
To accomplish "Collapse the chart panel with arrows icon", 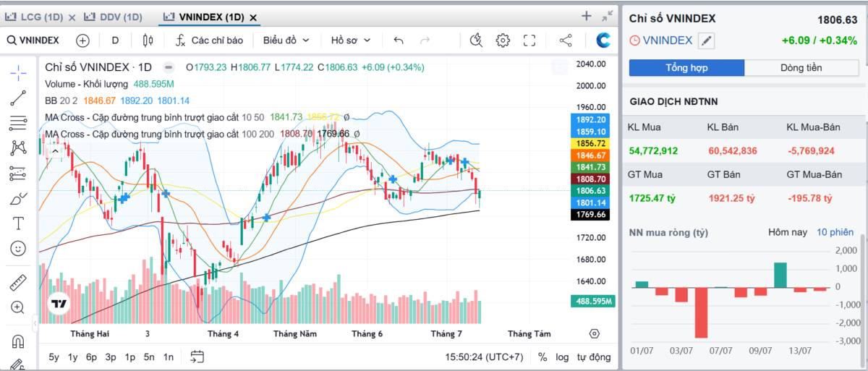I will point(607,16).
